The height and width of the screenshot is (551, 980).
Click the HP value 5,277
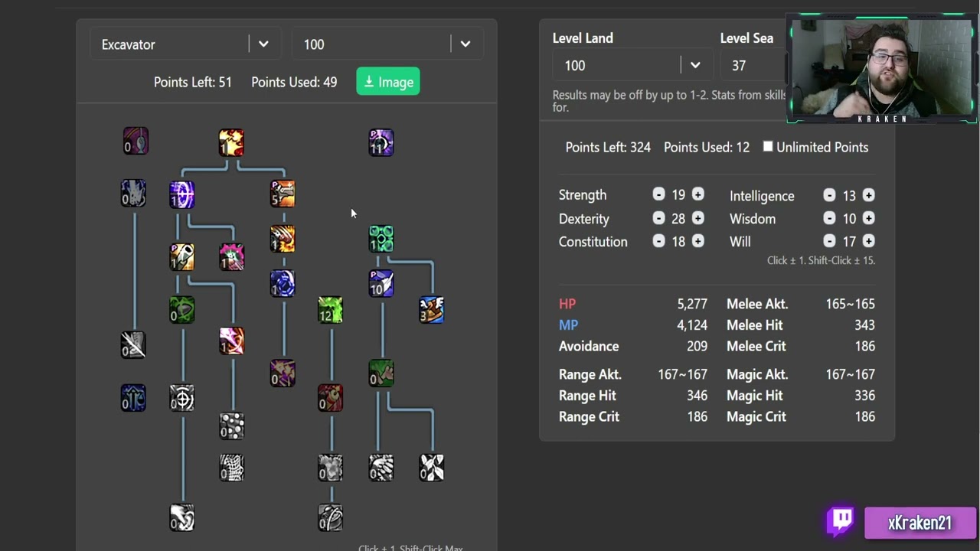tap(692, 304)
